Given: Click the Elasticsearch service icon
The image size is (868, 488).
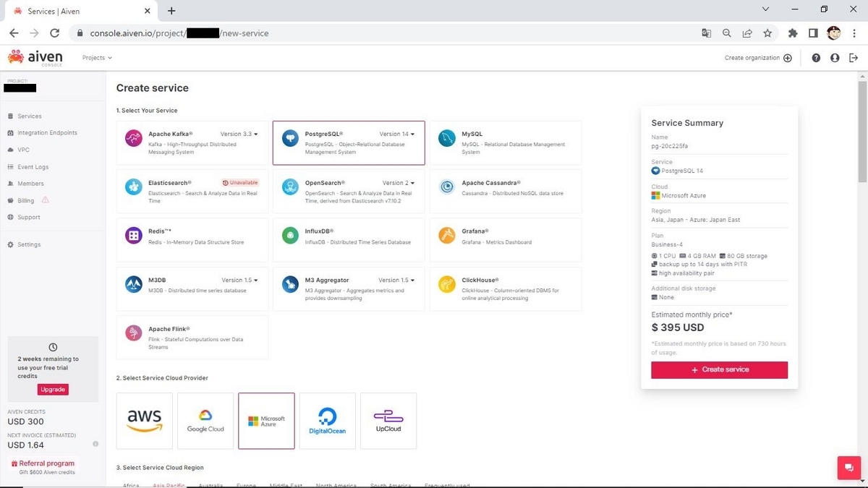Looking at the screenshot, I should tap(133, 187).
